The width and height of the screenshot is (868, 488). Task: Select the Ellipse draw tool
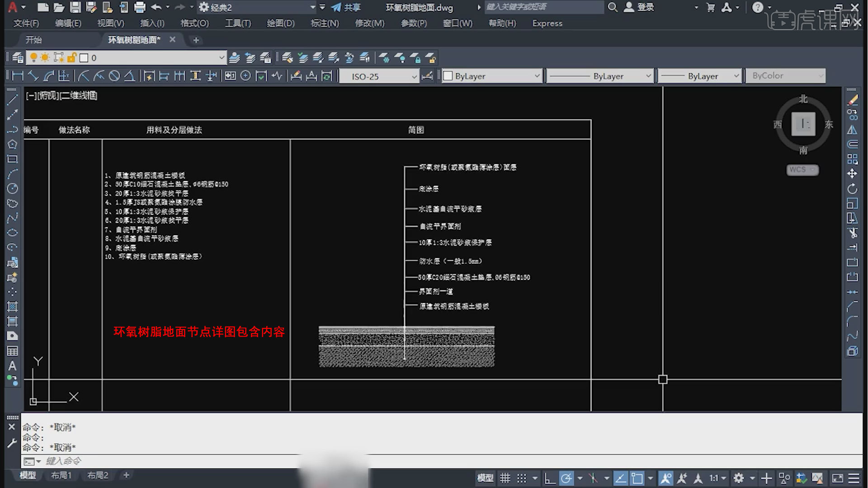click(x=12, y=233)
